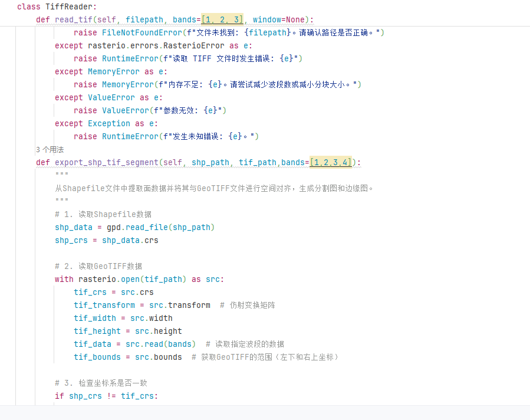
Task: Click the tif_transform variable
Action: tap(104, 306)
